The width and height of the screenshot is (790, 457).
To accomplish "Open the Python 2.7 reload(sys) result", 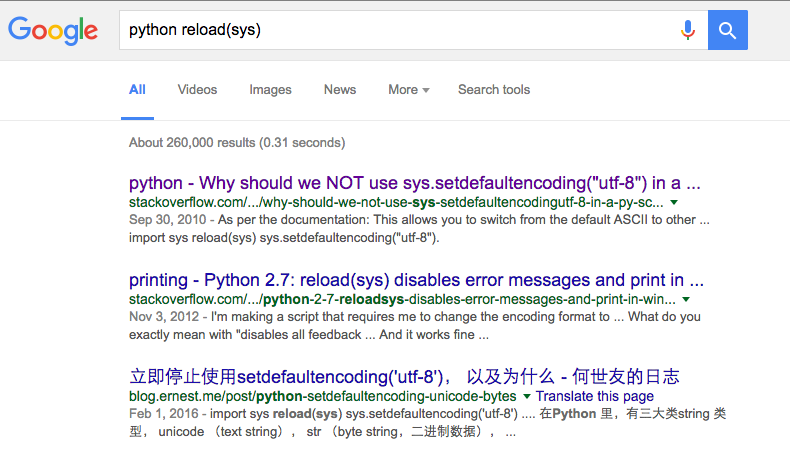I will point(416,280).
